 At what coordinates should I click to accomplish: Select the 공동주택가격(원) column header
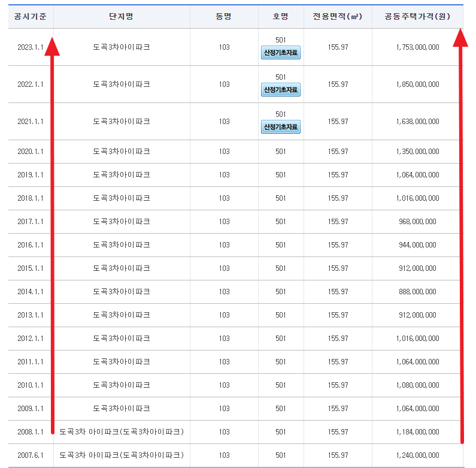tap(417, 16)
